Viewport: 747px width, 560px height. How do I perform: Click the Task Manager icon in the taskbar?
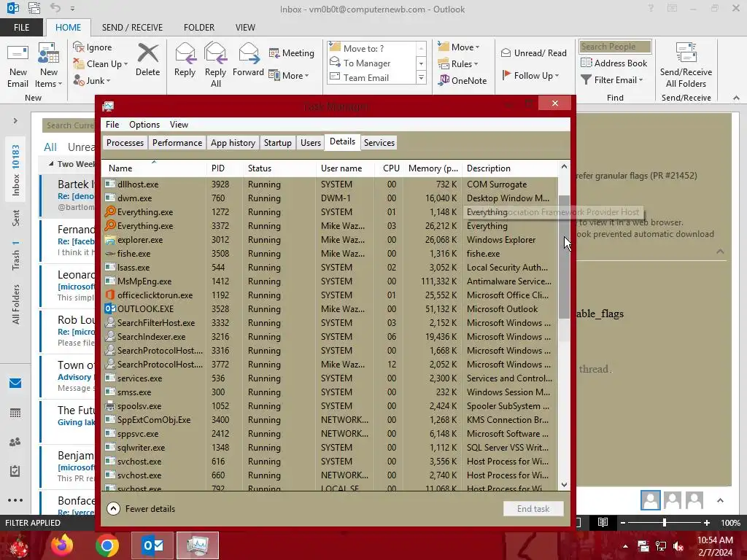click(x=197, y=545)
